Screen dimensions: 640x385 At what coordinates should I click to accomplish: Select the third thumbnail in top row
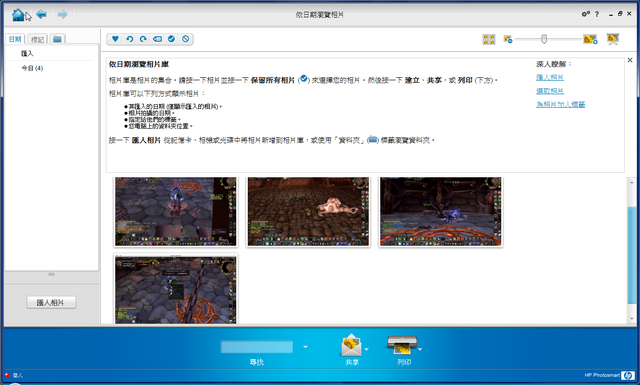(441, 211)
